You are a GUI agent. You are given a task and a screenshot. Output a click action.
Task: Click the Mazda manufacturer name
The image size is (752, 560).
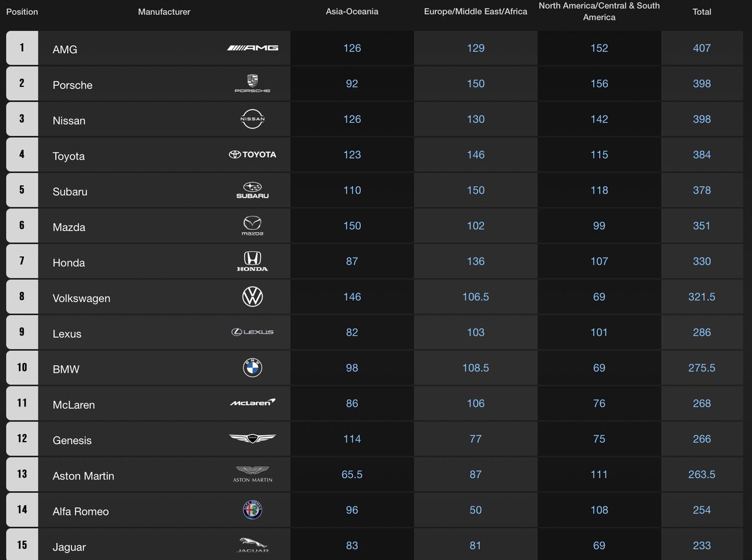69,227
